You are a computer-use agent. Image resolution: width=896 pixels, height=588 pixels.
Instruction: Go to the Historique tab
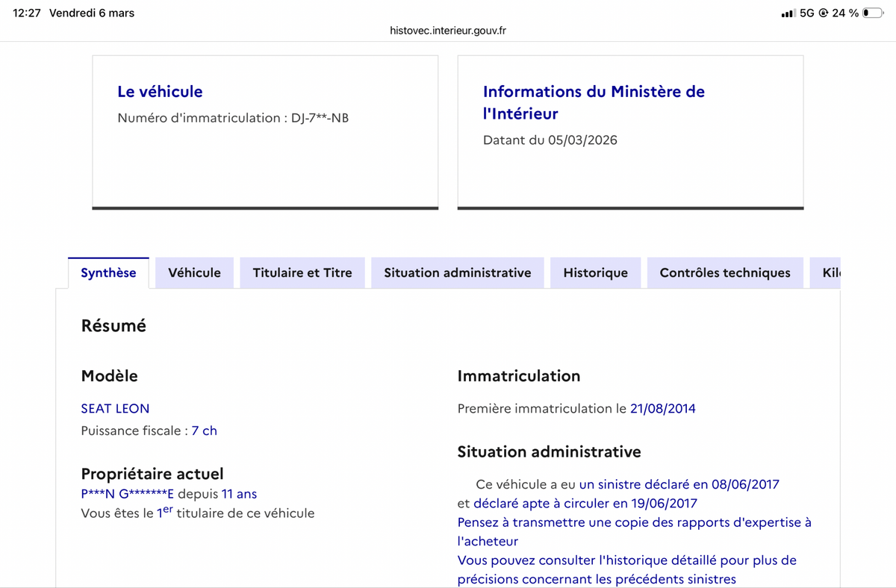coord(595,272)
